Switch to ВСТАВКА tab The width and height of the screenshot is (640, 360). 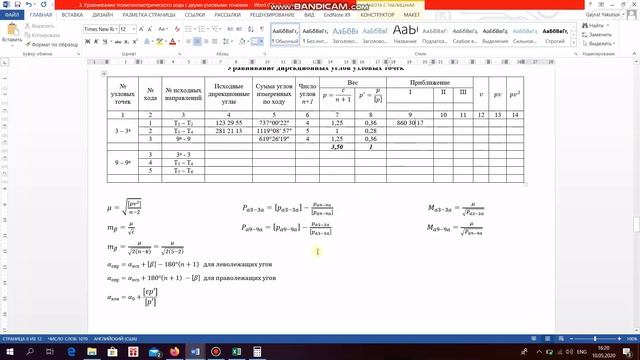[72, 15]
